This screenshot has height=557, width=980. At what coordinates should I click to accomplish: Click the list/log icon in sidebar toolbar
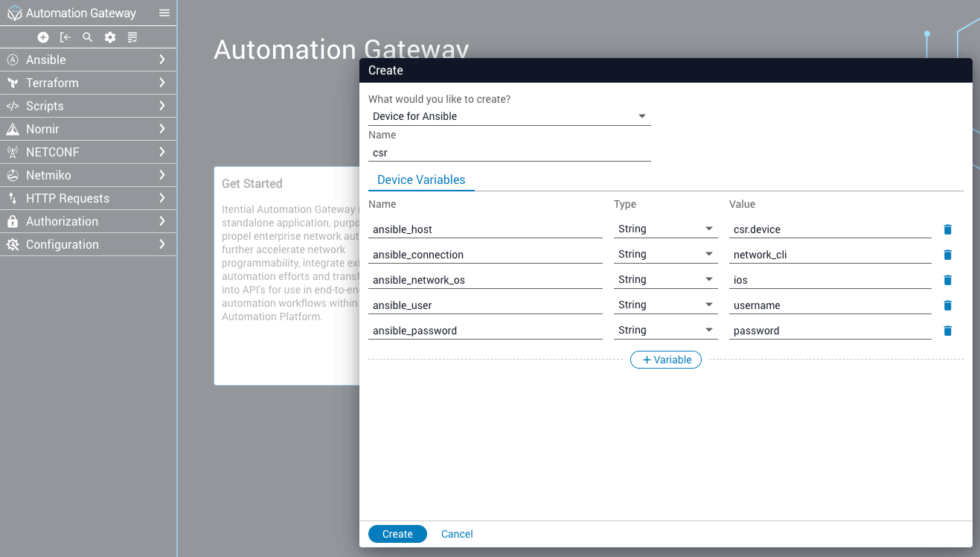(132, 37)
